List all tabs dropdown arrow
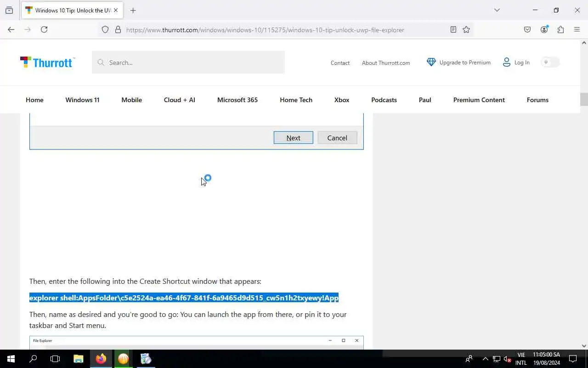The width and height of the screenshot is (588, 368). coord(497,10)
